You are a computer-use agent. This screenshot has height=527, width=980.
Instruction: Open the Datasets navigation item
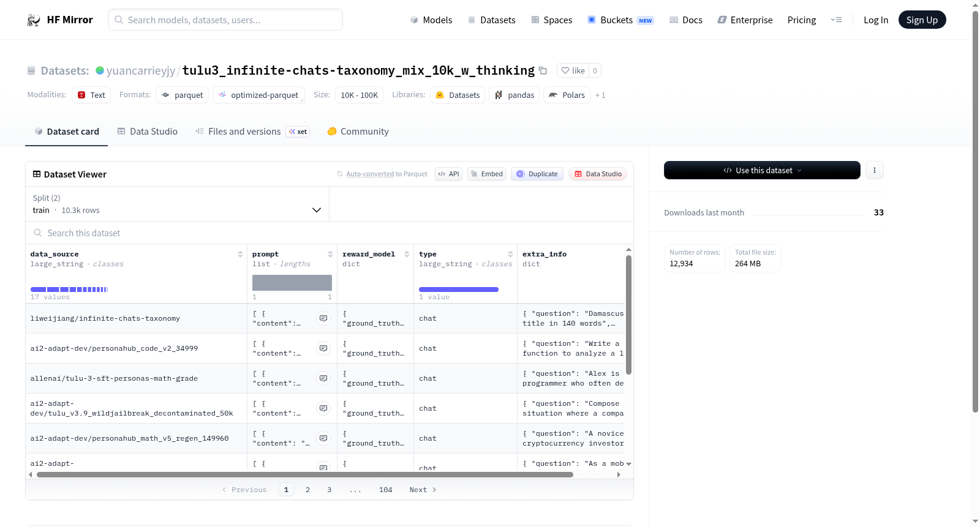(x=492, y=20)
